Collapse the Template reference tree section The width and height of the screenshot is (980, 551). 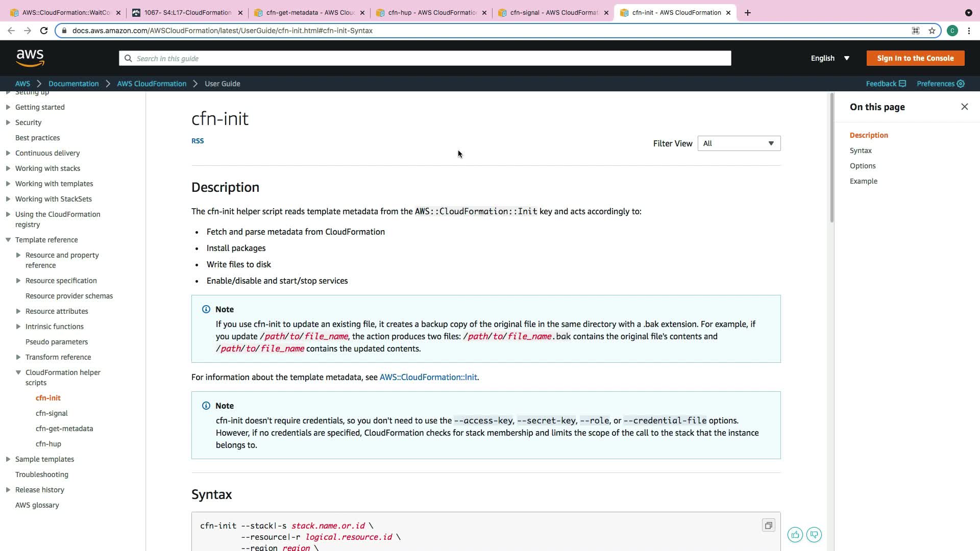click(8, 240)
